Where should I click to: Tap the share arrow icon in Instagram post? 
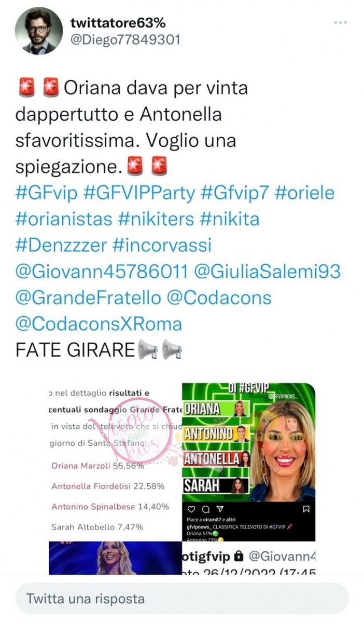pyautogui.click(x=220, y=509)
